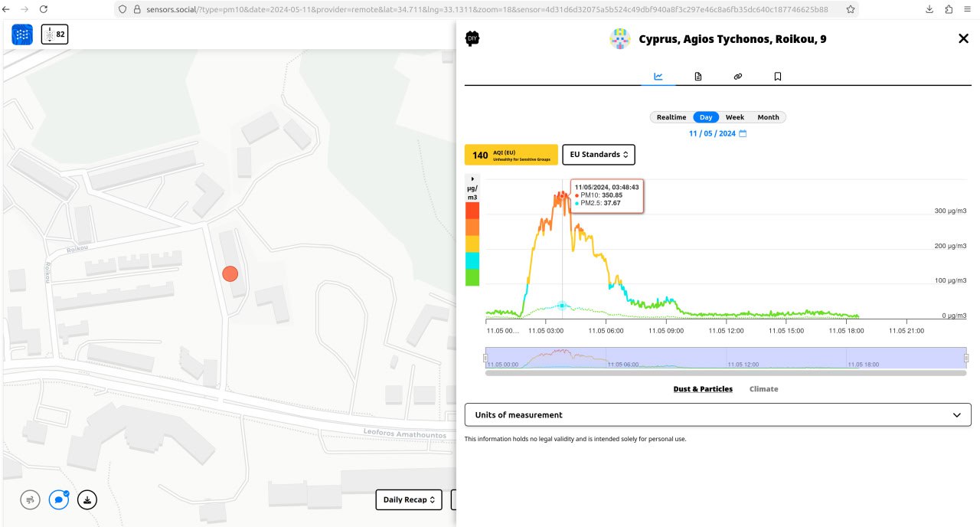Image resolution: width=980 pixels, height=527 pixels.
Task: Click the chain link share icon
Action: pyautogui.click(x=738, y=77)
